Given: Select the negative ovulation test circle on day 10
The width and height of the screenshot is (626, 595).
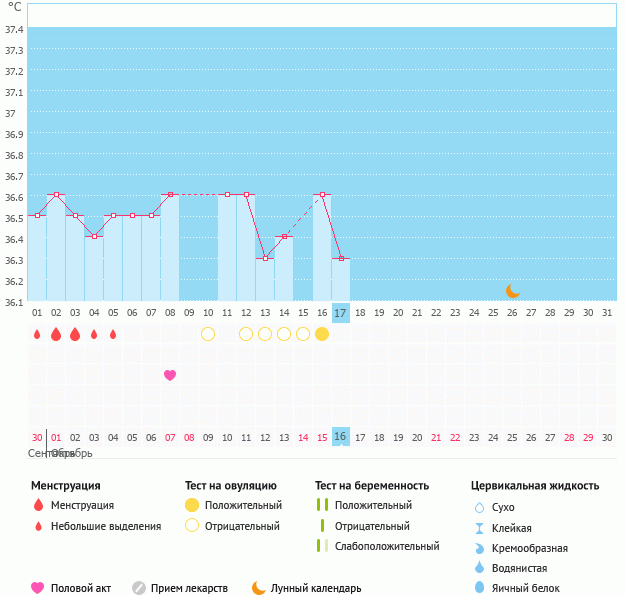Looking at the screenshot, I should click(208, 334).
